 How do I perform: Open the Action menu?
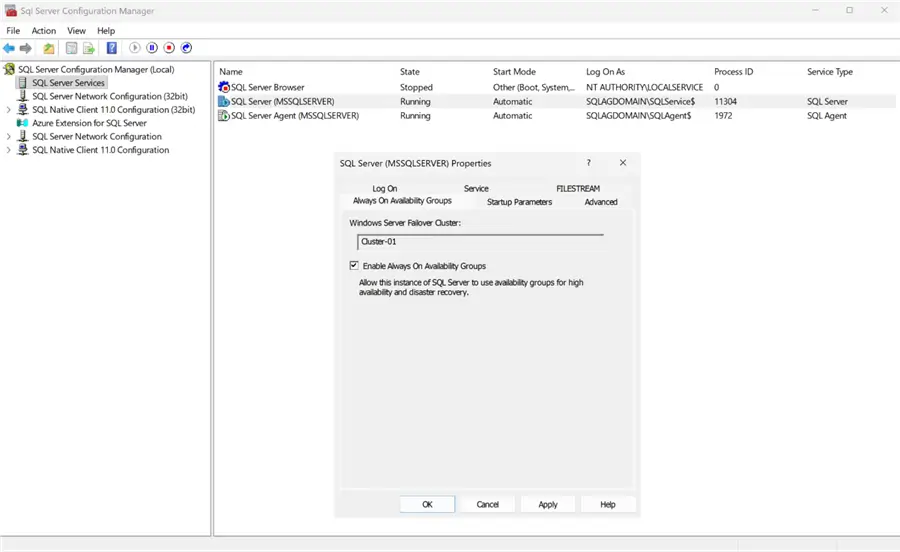44,30
